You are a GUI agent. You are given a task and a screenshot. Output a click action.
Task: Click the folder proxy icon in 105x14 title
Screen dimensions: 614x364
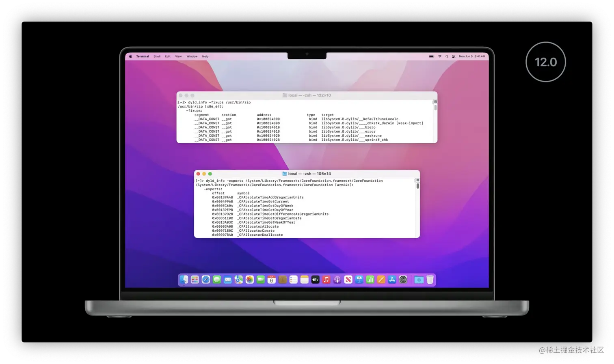coord(285,174)
